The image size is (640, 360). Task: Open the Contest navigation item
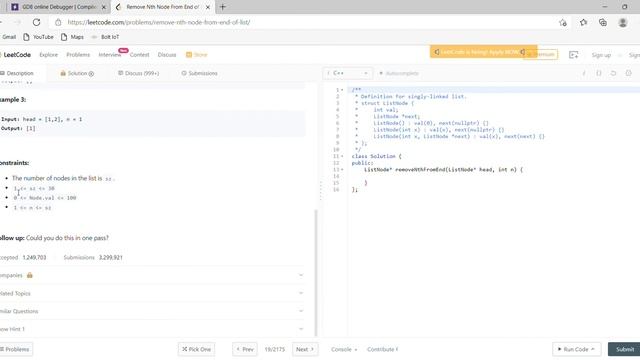pos(140,55)
